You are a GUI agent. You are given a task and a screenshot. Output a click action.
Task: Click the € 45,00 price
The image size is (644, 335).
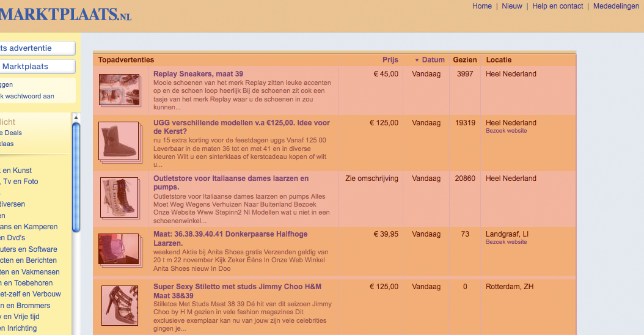(386, 74)
